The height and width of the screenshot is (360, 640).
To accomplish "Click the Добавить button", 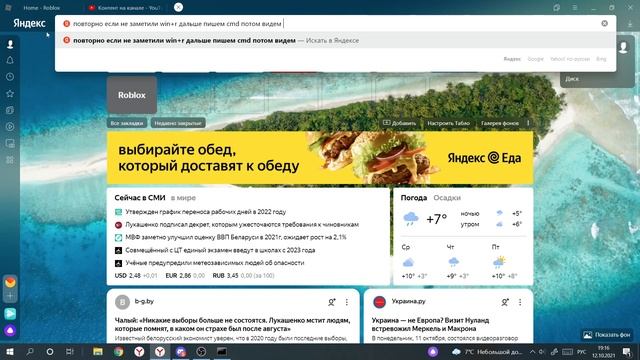I will click(400, 123).
